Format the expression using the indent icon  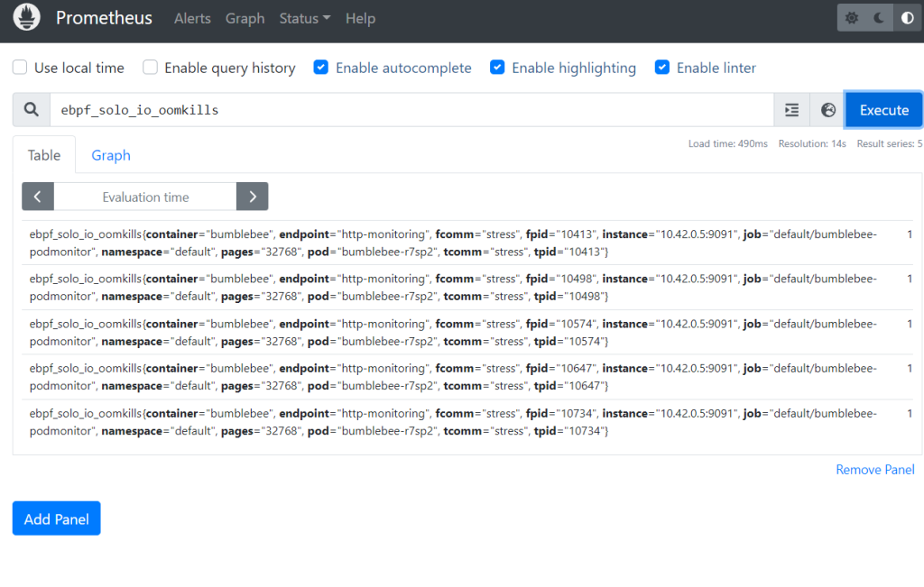(x=791, y=110)
